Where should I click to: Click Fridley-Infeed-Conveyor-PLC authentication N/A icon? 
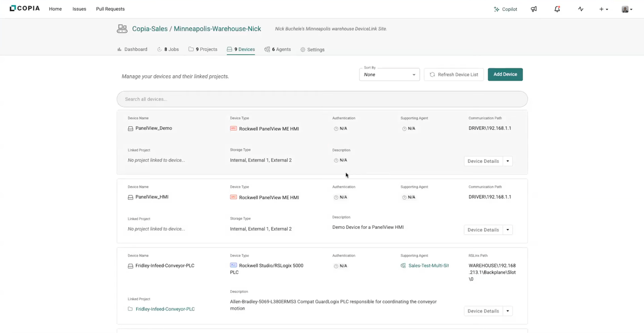pyautogui.click(x=336, y=266)
